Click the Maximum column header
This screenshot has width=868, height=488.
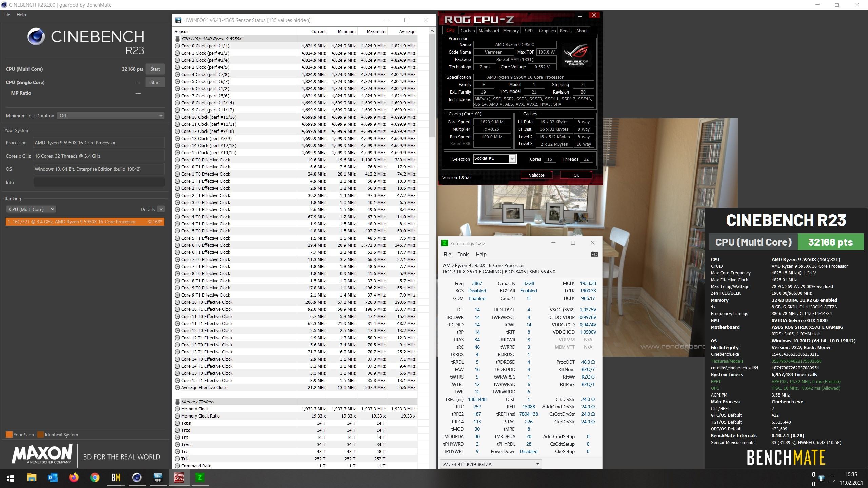pos(372,31)
